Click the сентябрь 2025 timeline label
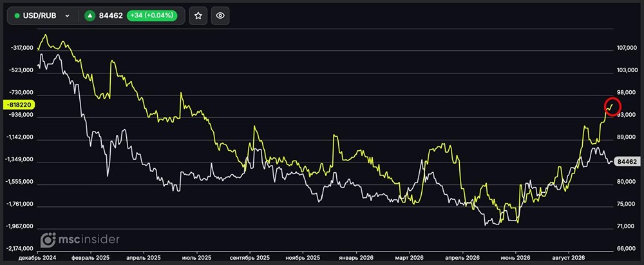 [x=250, y=258]
